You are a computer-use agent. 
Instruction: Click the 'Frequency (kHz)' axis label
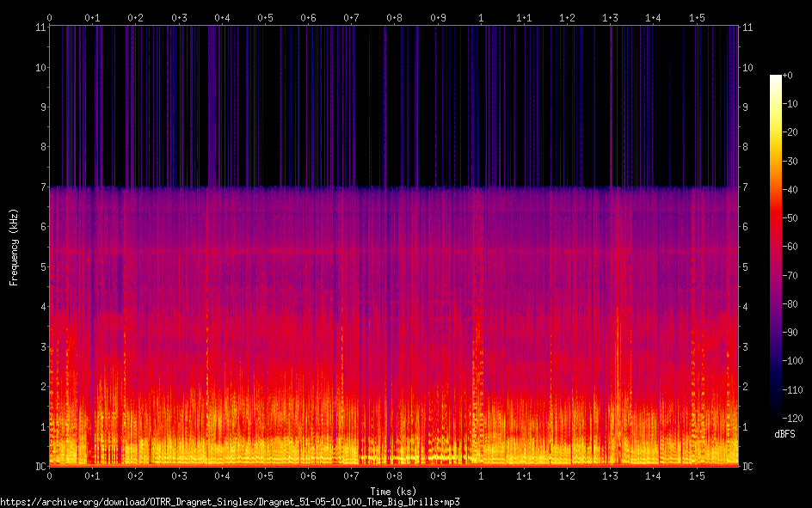click(14, 247)
